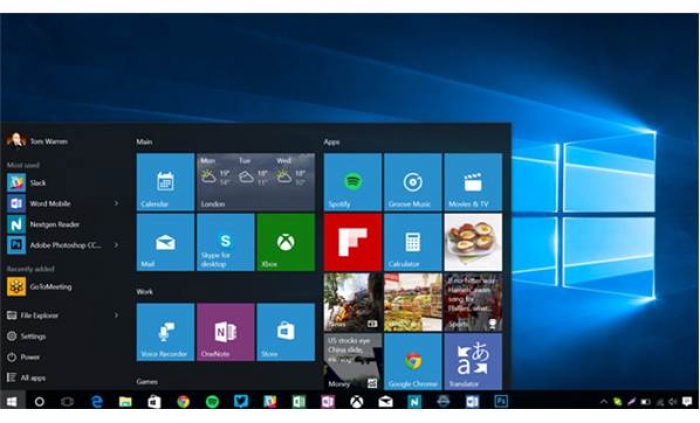The image size is (700, 423).
Task: Open File Explorer from taskbar
Action: [125, 402]
